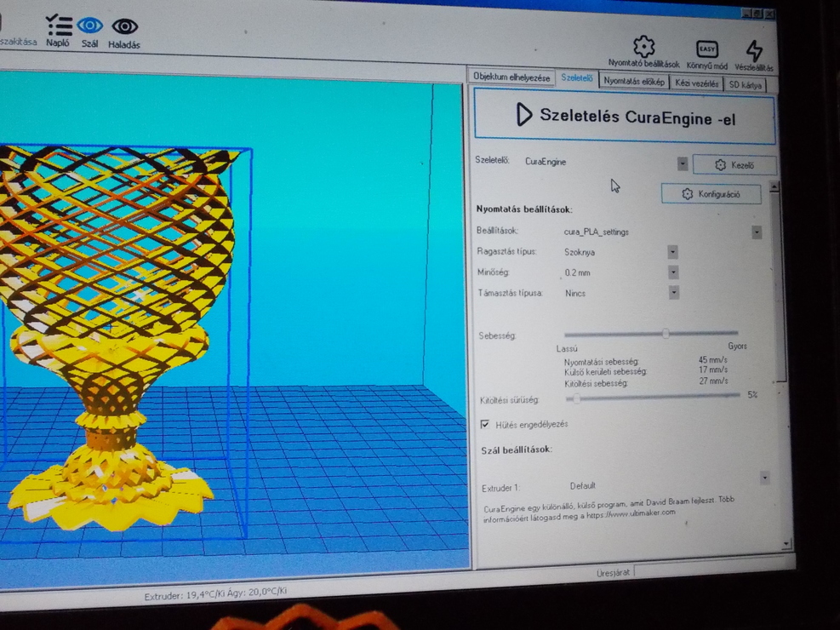Open the Napló log panel icon
This screenshot has height=630, width=840.
[x=58, y=27]
